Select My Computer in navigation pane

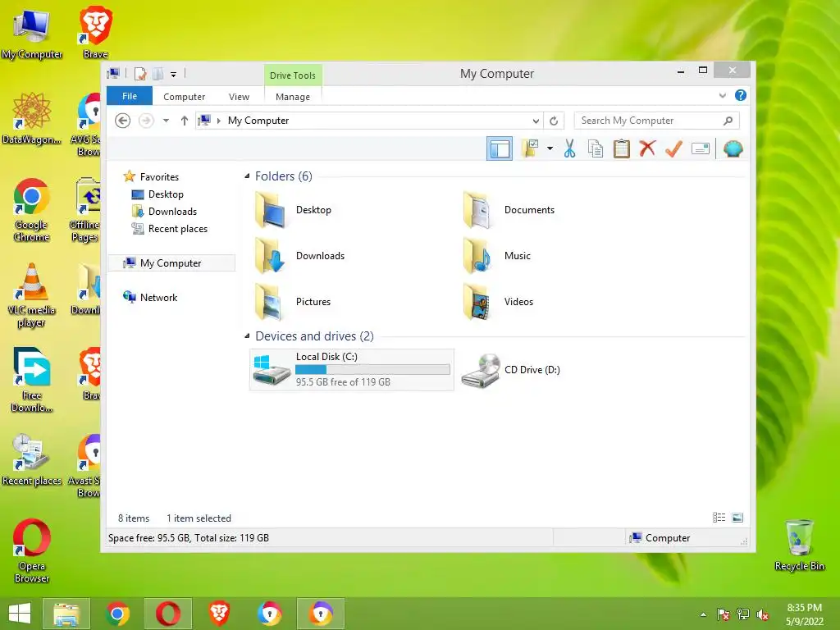[171, 263]
